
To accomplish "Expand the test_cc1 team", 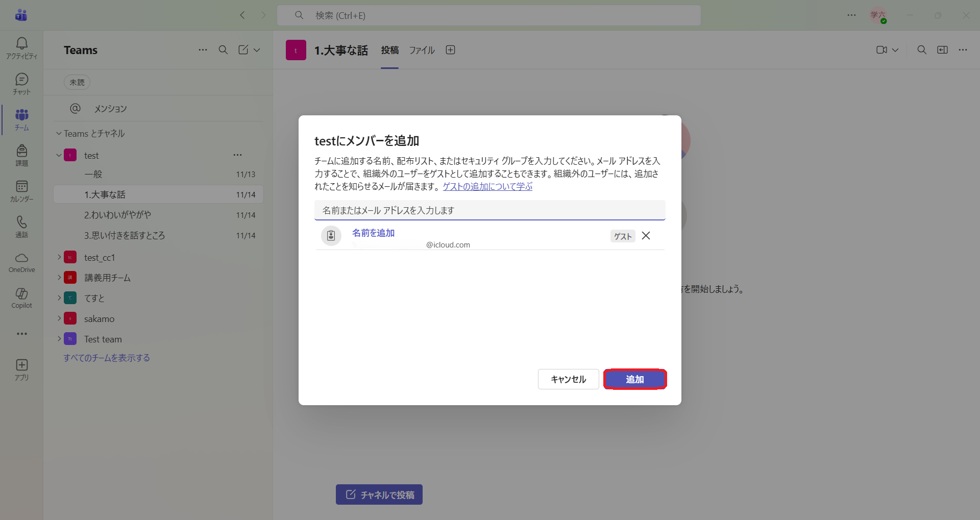I will click(59, 257).
